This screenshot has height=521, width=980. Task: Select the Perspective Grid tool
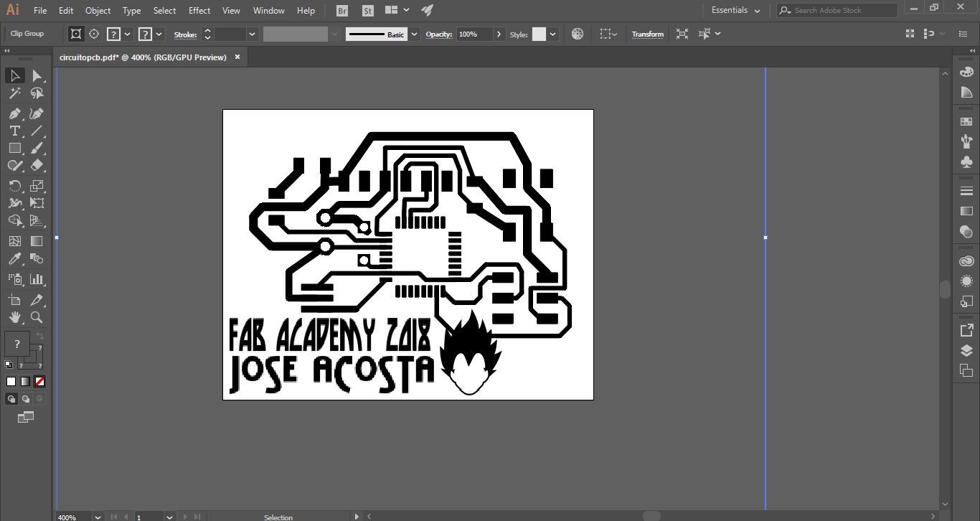pyautogui.click(x=37, y=221)
